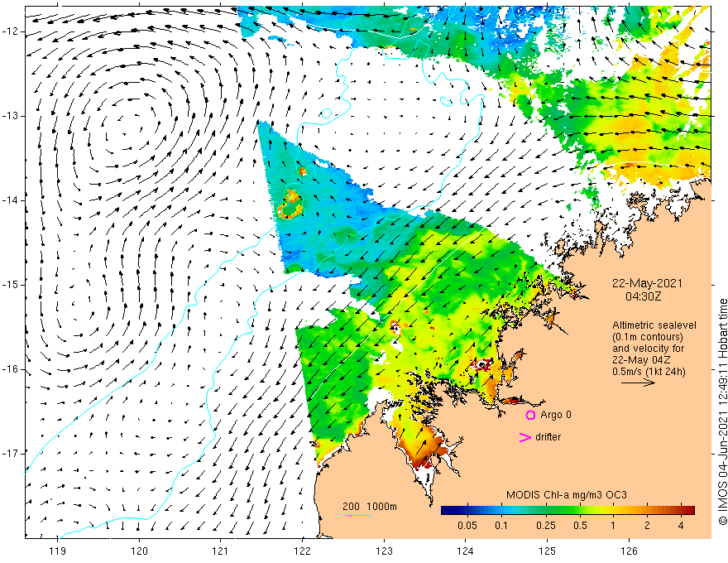Click the IMOS copyright timestamp text

(722, 411)
